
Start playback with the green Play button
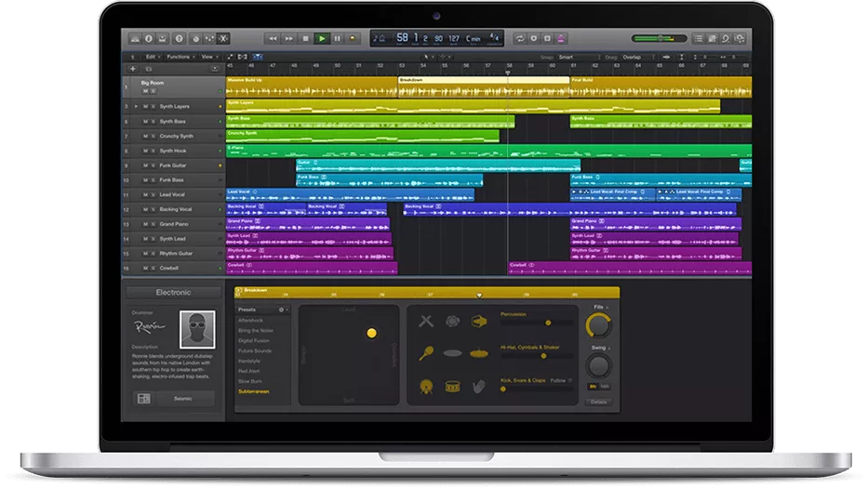point(321,39)
